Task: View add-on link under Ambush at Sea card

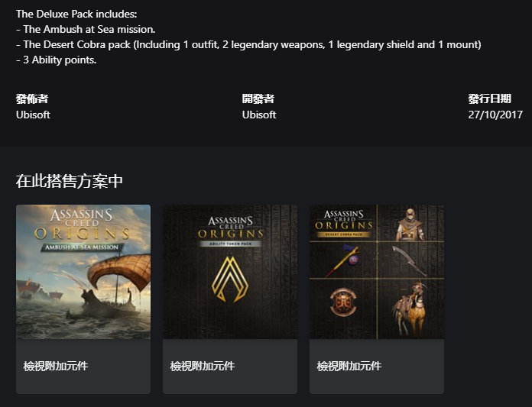Action: click(56, 367)
